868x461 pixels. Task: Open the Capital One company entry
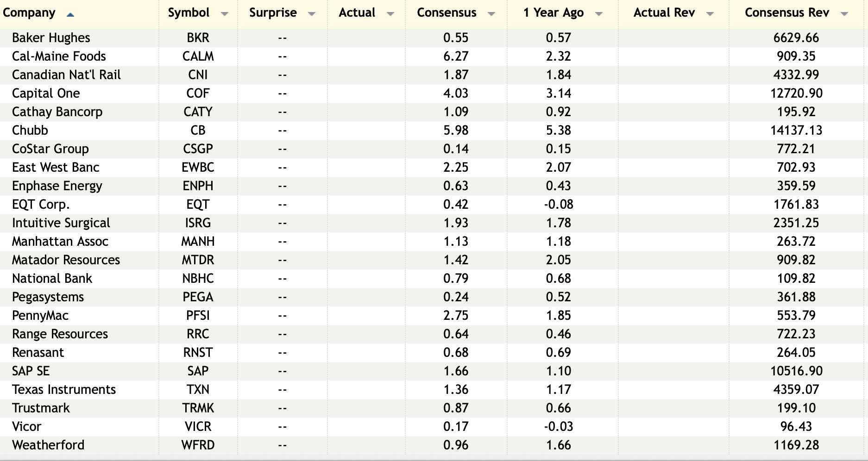pyautogui.click(x=46, y=93)
